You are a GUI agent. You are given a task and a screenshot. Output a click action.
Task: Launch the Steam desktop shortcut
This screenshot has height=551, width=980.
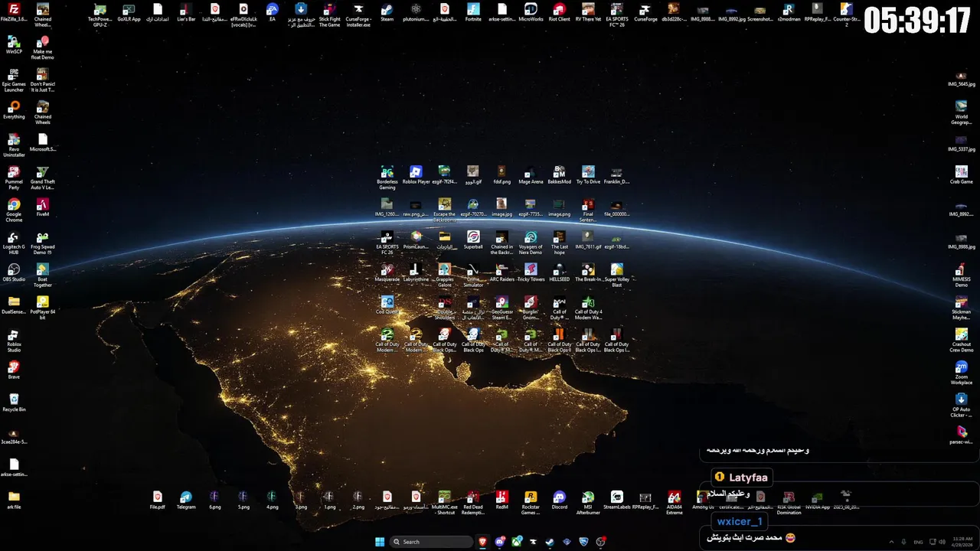click(387, 12)
